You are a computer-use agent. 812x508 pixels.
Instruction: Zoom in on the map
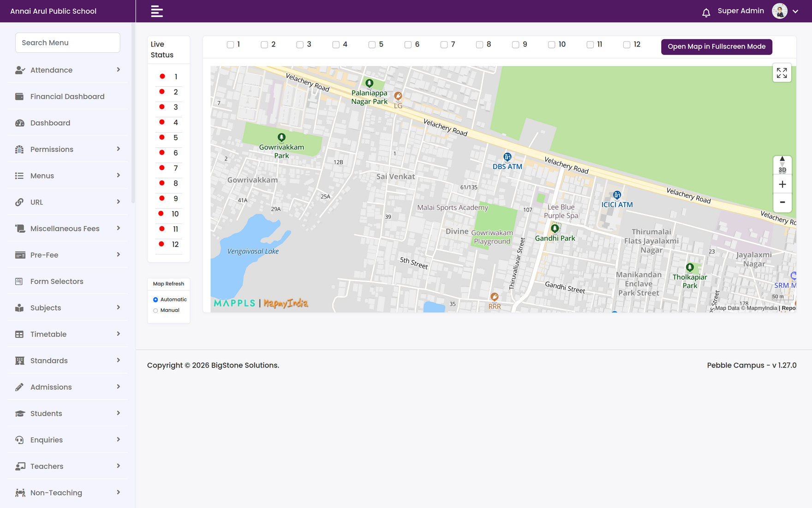[782, 184]
